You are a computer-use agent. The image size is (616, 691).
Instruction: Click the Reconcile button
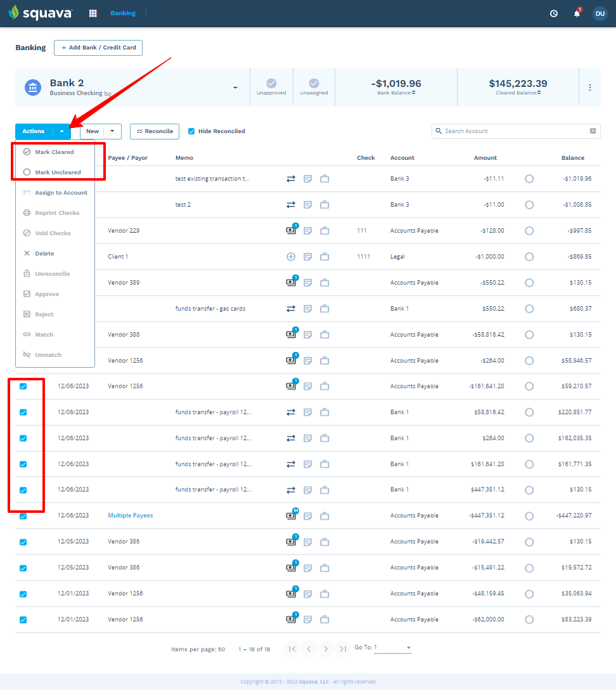click(155, 131)
